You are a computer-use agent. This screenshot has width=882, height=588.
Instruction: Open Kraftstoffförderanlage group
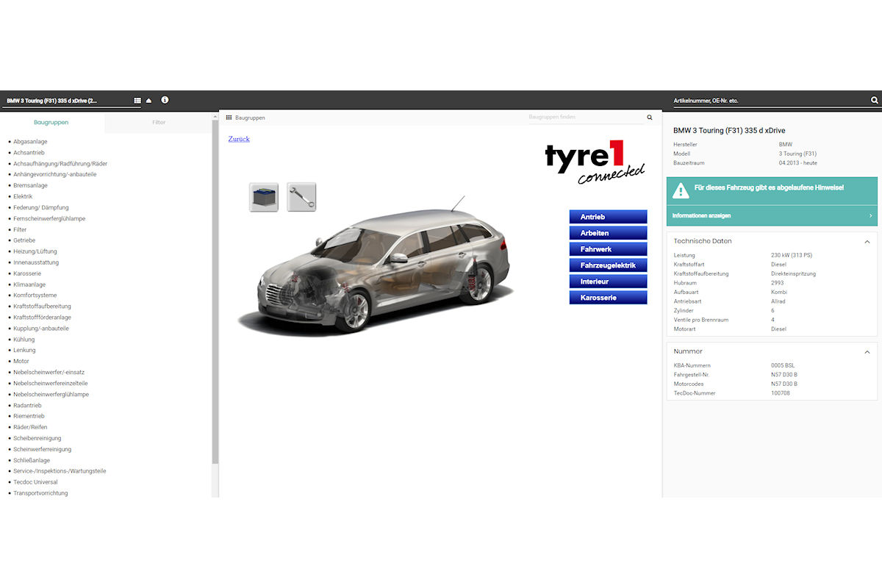tap(42, 318)
